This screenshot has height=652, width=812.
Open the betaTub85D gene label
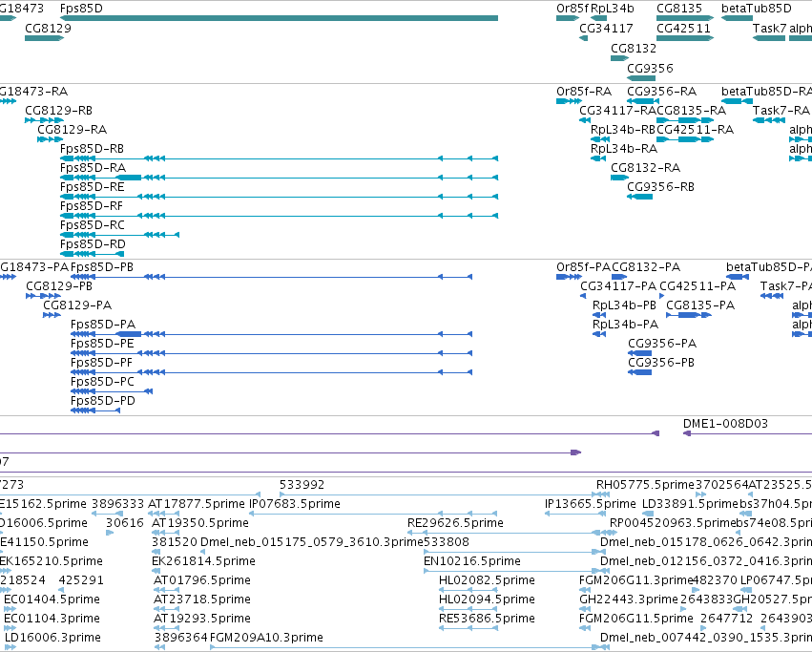coord(757,9)
